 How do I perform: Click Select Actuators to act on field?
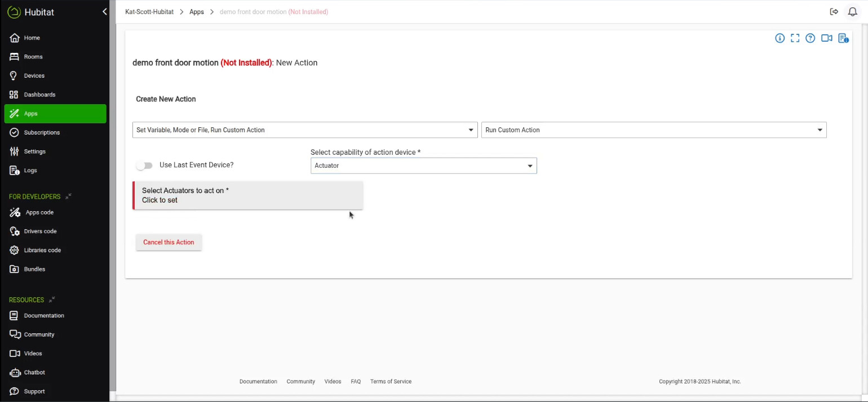(248, 195)
